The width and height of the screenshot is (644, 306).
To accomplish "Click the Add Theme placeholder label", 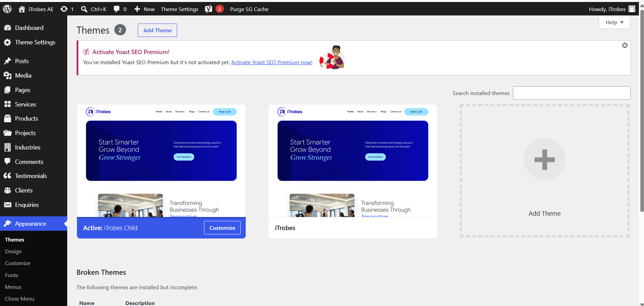I will pos(545,214).
